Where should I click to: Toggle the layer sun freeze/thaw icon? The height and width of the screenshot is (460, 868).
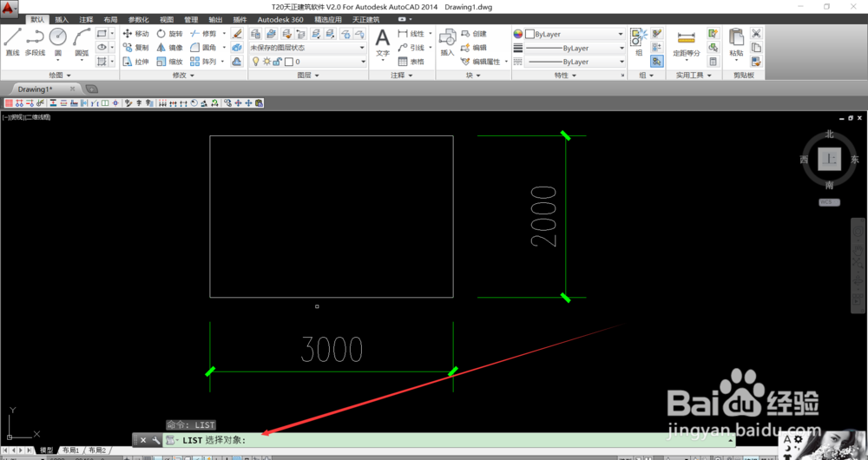pyautogui.click(x=266, y=62)
